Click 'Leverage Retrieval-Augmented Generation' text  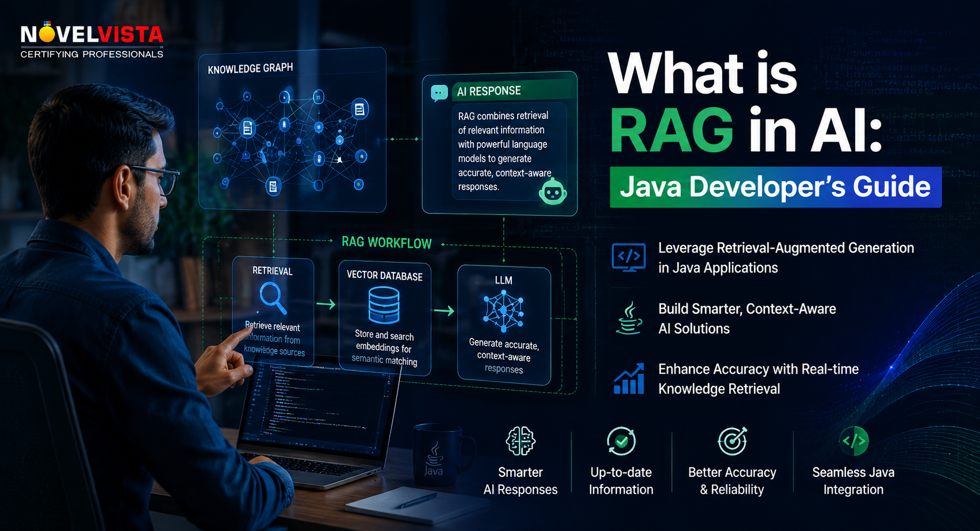(x=786, y=248)
